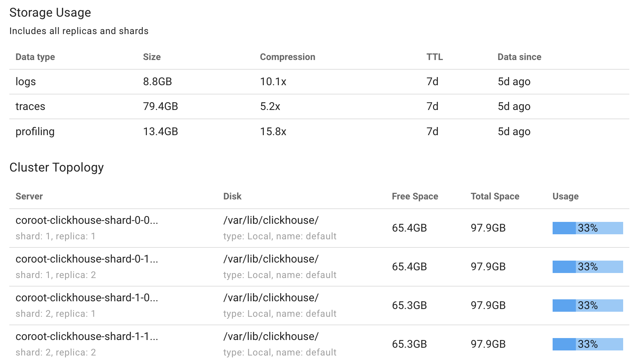The height and width of the screenshot is (364, 634).
Task: Click the Compression column header
Action: 287,57
